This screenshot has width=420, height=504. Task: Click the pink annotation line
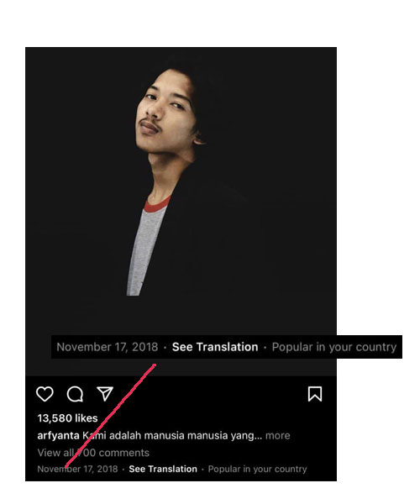[x=110, y=415]
